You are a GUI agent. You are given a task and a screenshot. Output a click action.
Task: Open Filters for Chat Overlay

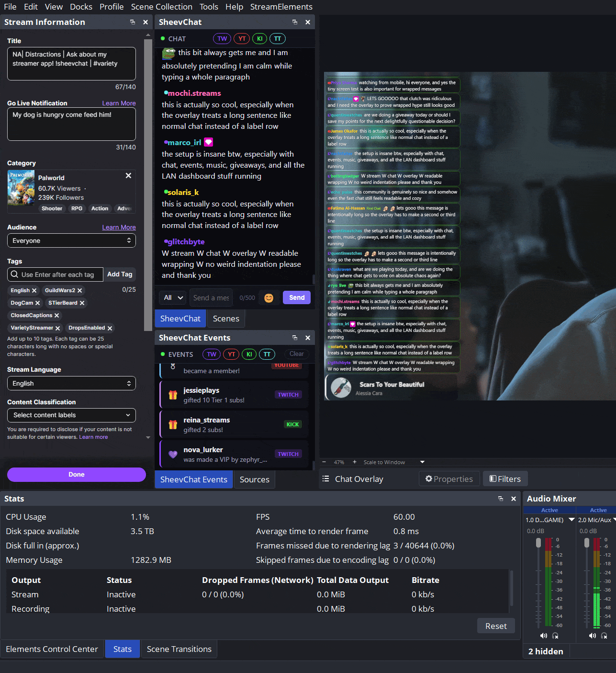pyautogui.click(x=505, y=479)
